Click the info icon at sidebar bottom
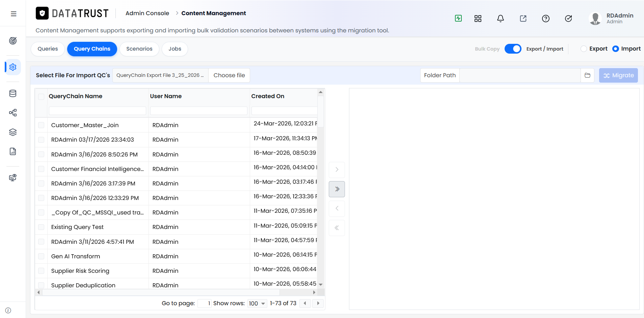The height and width of the screenshot is (318, 644). tap(8, 310)
